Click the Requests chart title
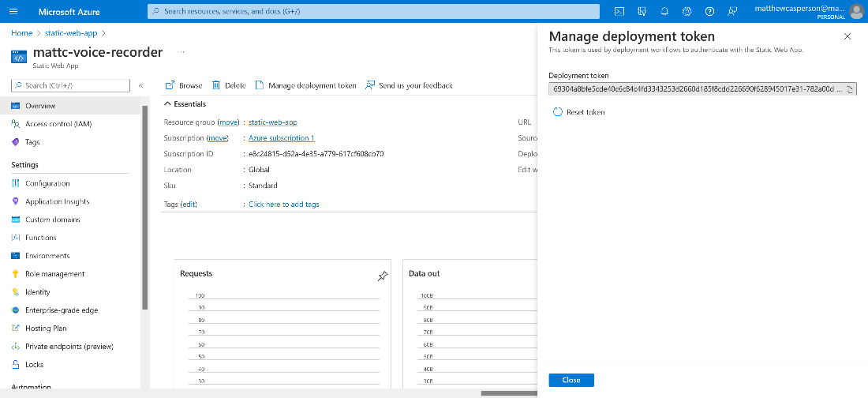Image resolution: width=868 pixels, height=398 pixels. [196, 273]
